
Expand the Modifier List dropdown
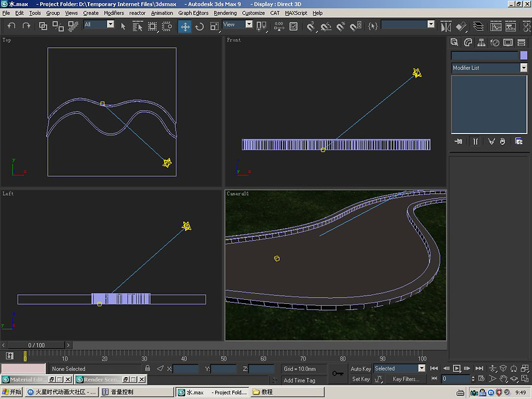[x=523, y=68]
